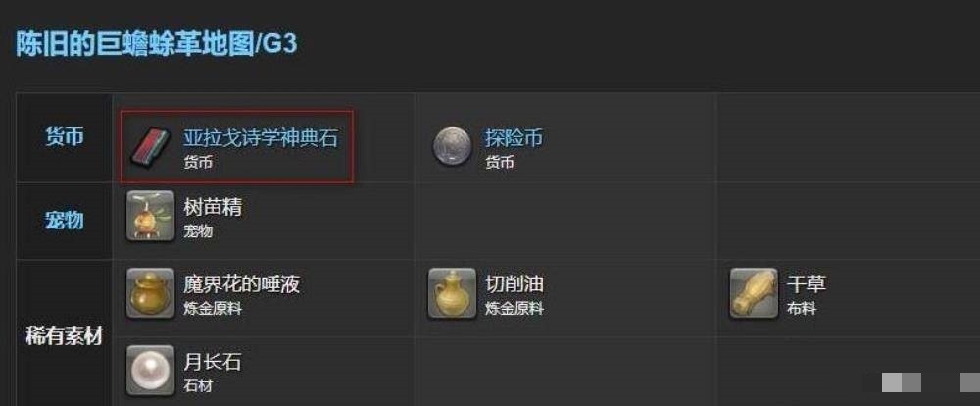Image resolution: width=980 pixels, height=406 pixels.
Task: Click the 探险币 silver coin icon
Action: 452,145
